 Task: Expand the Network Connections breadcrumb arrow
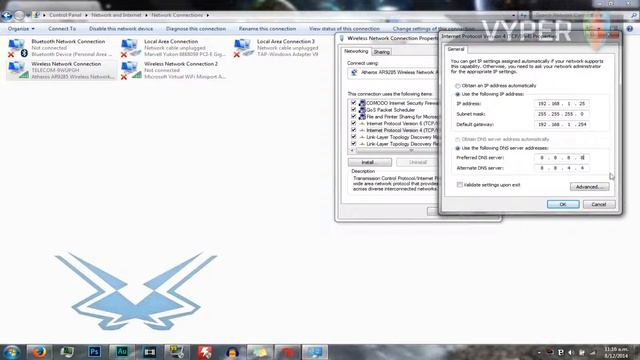(207, 16)
